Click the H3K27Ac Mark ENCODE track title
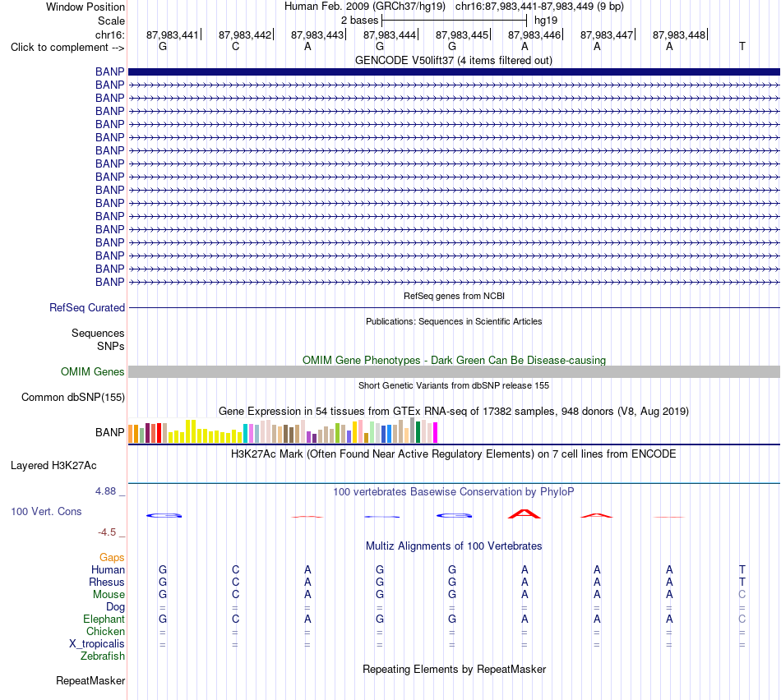The width and height of the screenshot is (781, 700). (x=454, y=454)
